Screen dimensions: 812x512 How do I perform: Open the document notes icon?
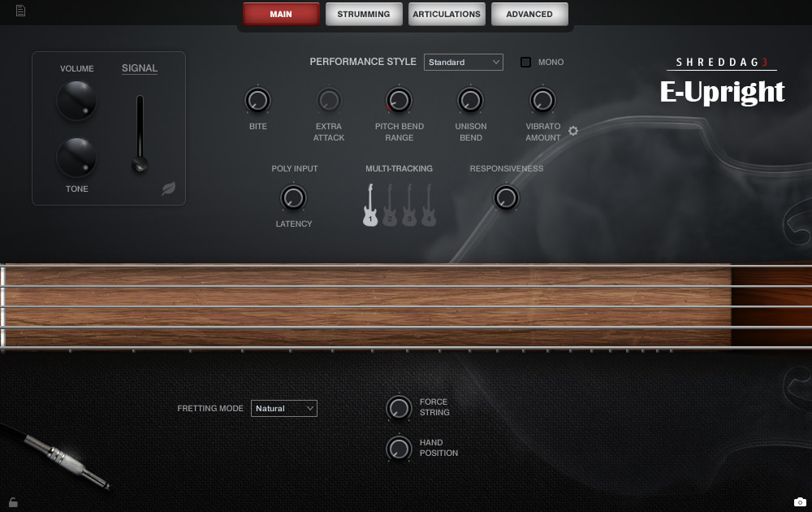(x=20, y=11)
